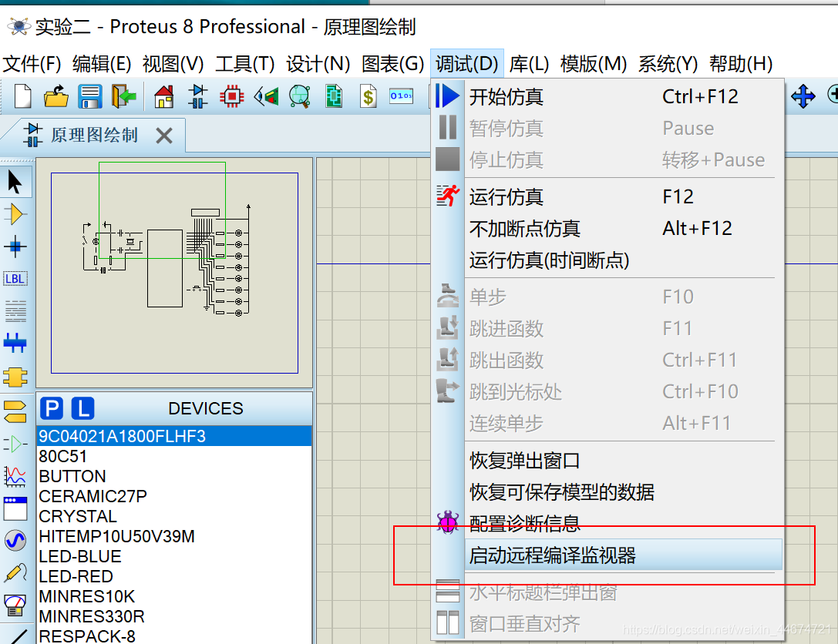The image size is (838, 644).
Task: Click the Close Project door icon
Action: point(123,96)
